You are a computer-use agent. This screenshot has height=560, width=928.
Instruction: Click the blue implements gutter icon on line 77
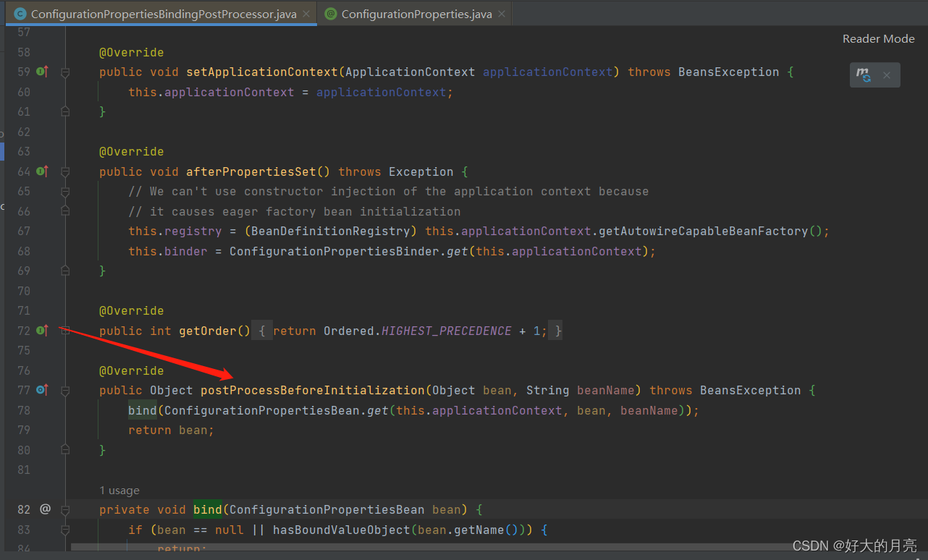42,390
